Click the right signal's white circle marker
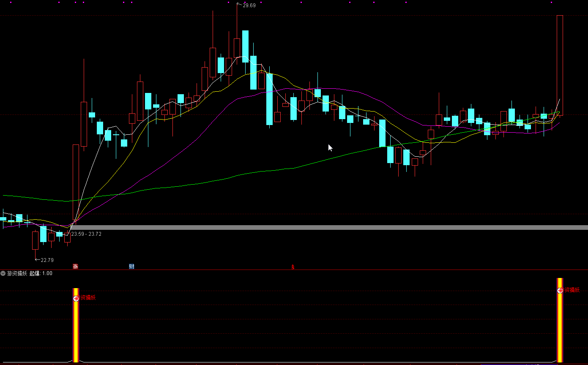 pyautogui.click(x=560, y=290)
